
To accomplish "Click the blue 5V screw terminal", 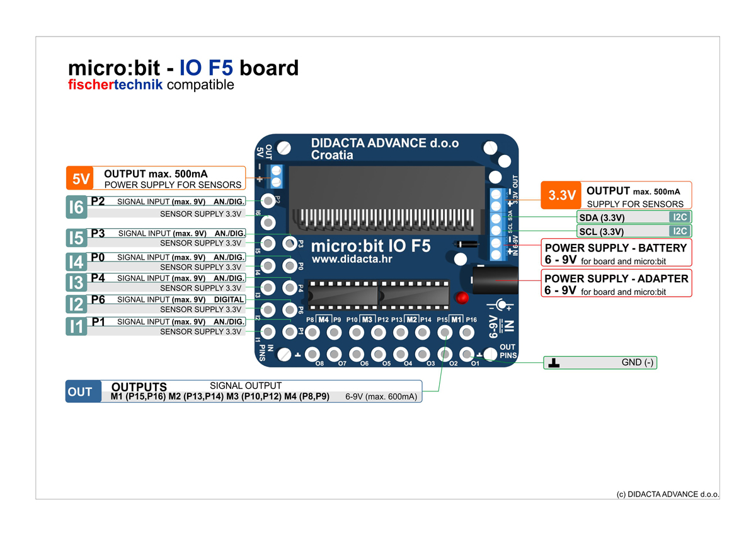I will 275,176.
